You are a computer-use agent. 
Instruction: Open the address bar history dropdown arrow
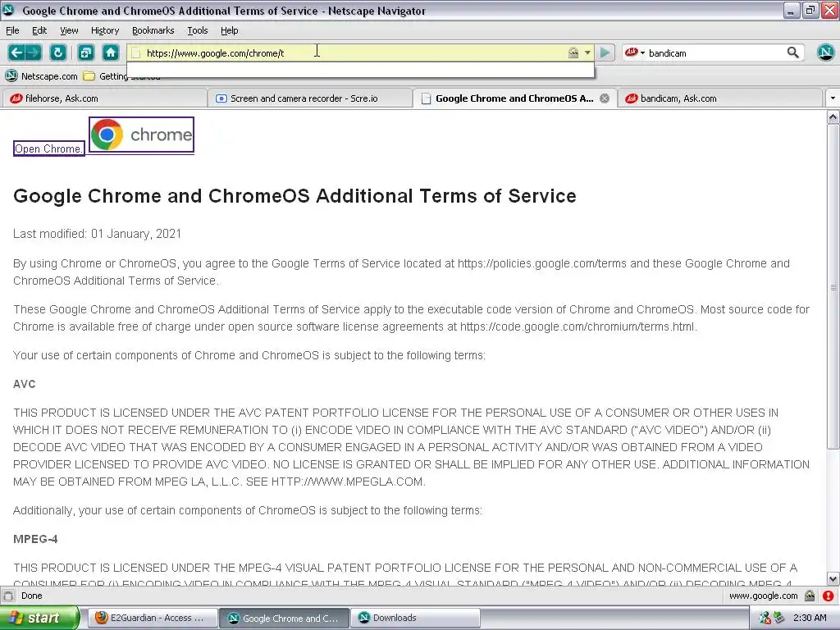(x=587, y=52)
